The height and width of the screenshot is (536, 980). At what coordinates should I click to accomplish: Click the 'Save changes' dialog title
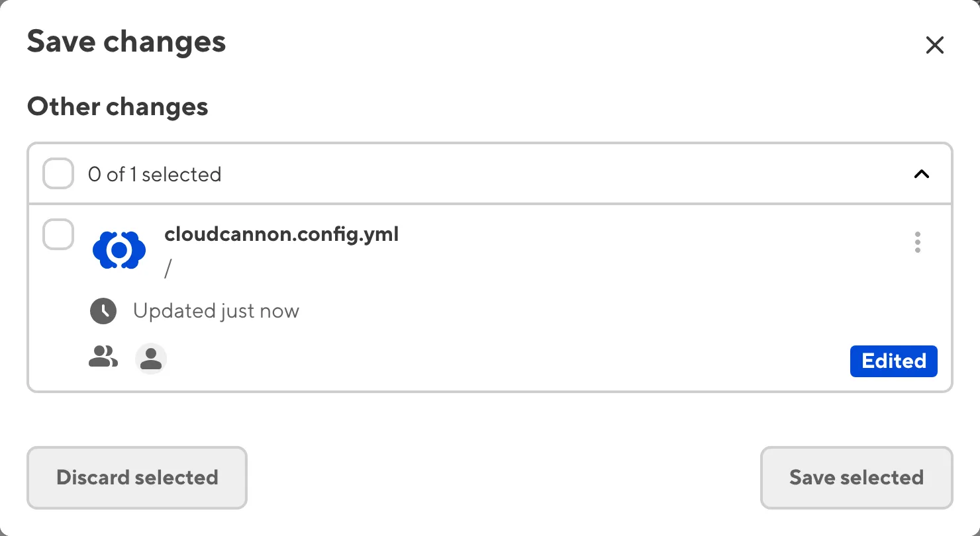(x=126, y=42)
